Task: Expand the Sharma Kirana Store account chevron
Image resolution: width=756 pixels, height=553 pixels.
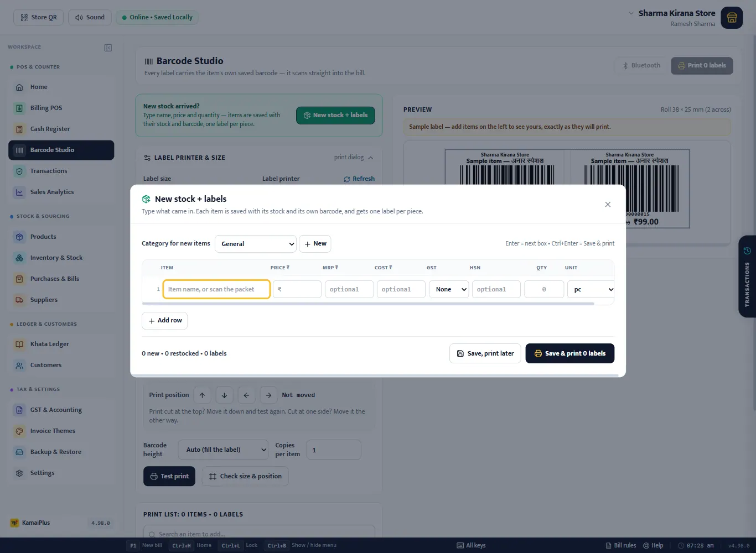Action: [631, 13]
